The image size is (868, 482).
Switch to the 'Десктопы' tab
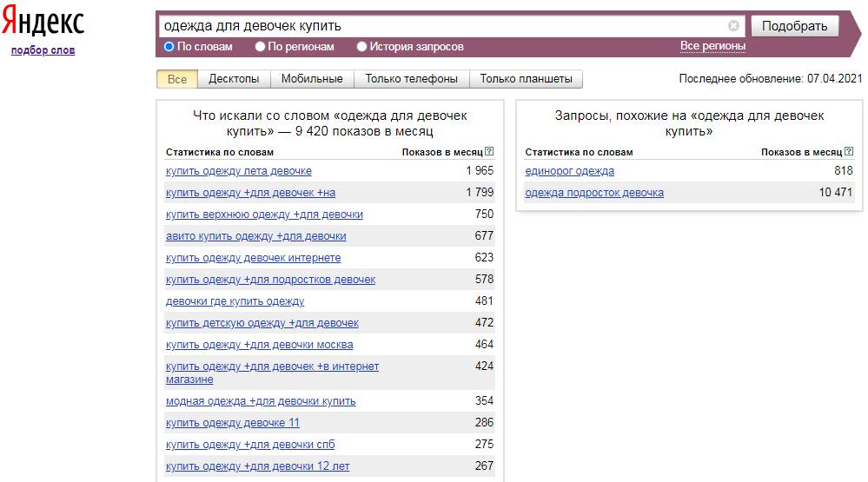[234, 79]
